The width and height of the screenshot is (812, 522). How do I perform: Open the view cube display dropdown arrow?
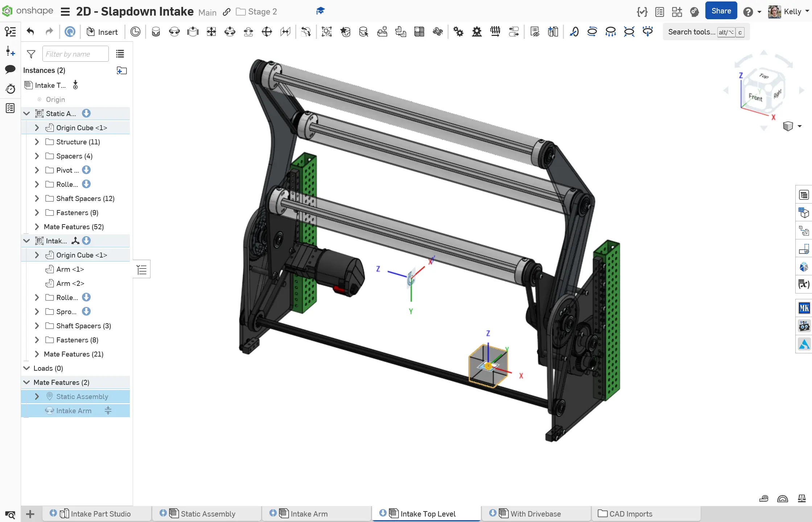tap(800, 126)
